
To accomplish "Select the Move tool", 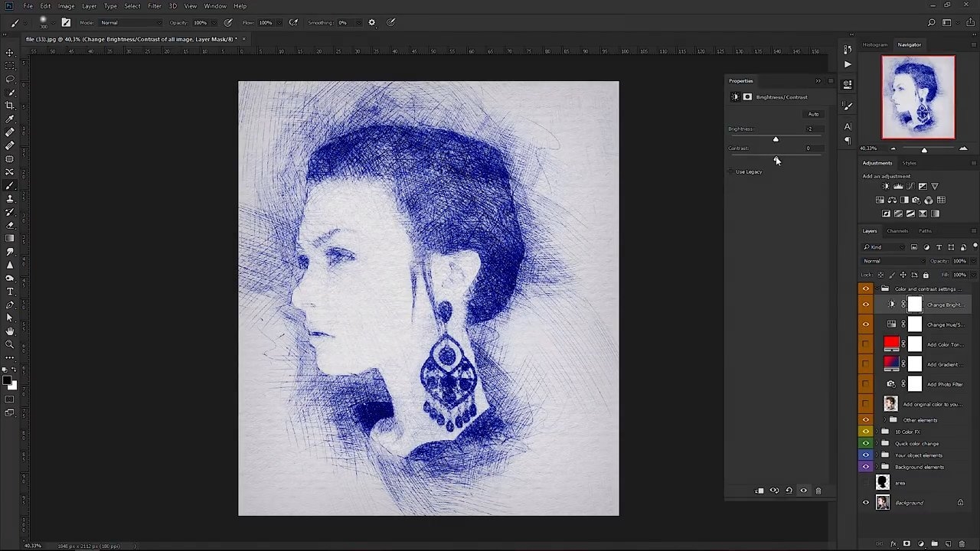I will coord(10,53).
